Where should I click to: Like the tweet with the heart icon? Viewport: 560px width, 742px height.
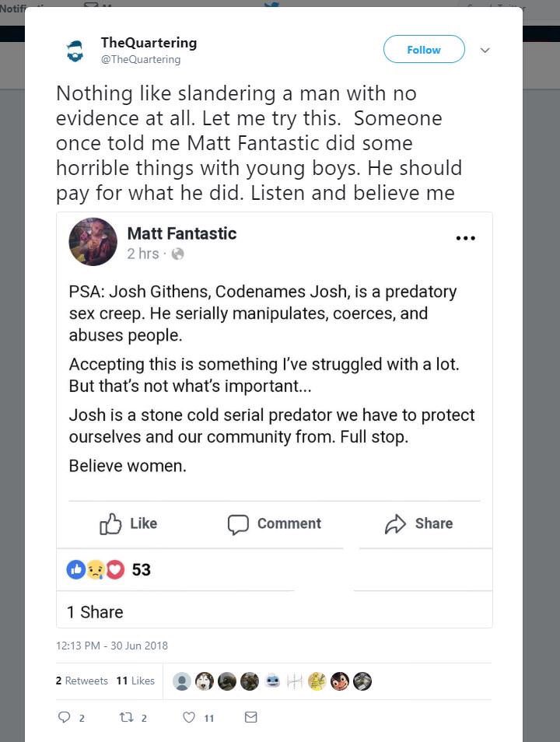click(189, 717)
